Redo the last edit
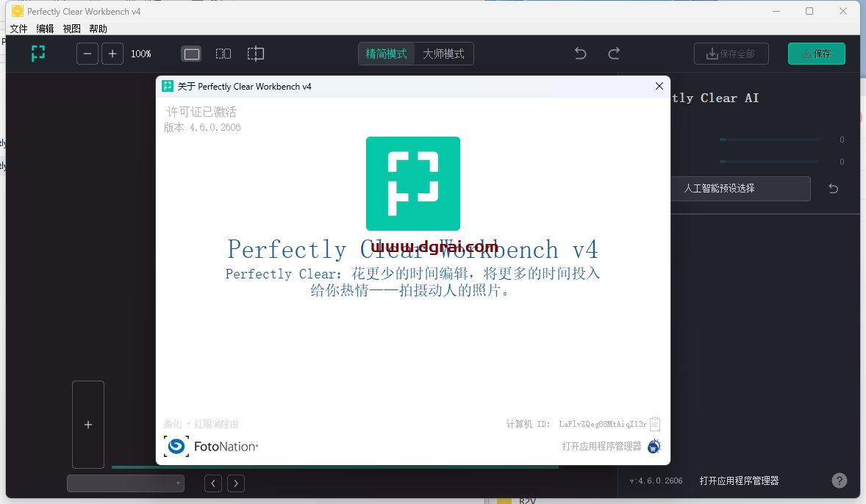 tap(614, 54)
